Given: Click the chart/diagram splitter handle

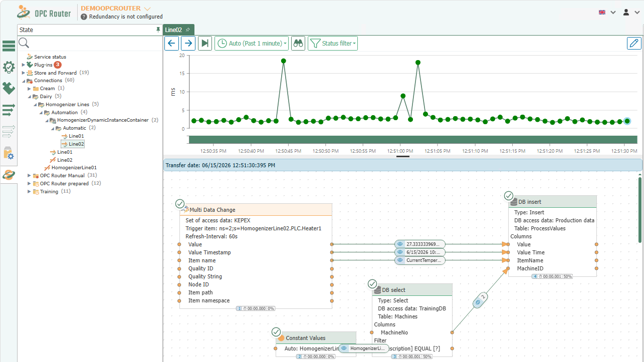Looking at the screenshot, I should tap(402, 156).
